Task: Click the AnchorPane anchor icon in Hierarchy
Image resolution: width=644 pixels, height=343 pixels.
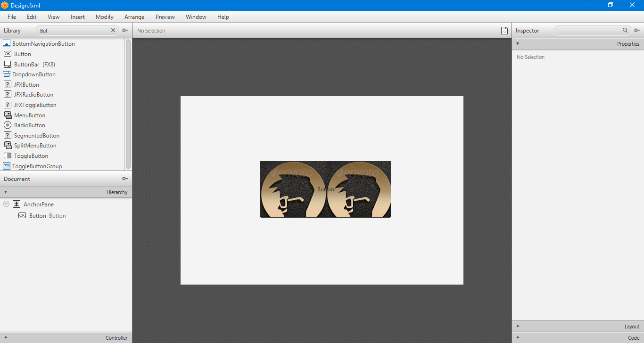Action: tap(17, 204)
